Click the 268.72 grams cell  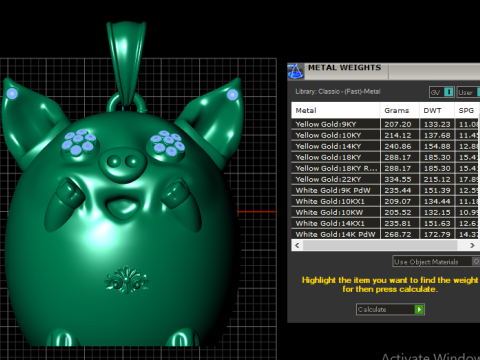point(399,234)
